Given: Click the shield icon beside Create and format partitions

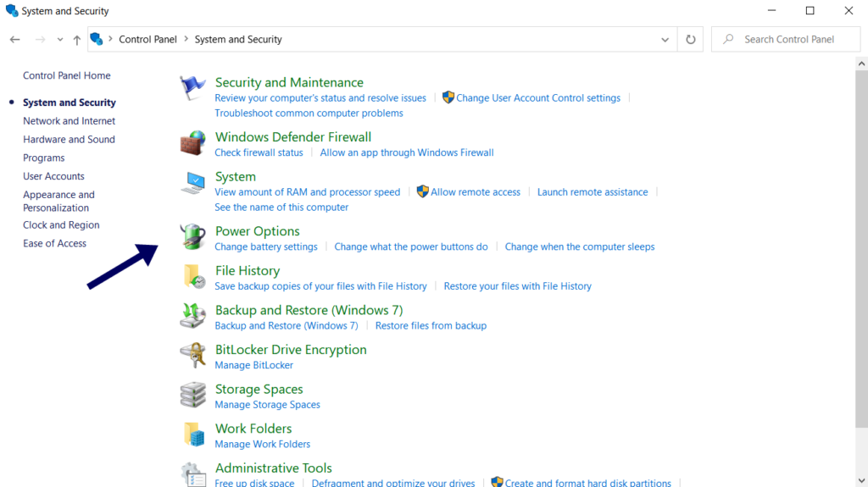Looking at the screenshot, I should tap(497, 482).
